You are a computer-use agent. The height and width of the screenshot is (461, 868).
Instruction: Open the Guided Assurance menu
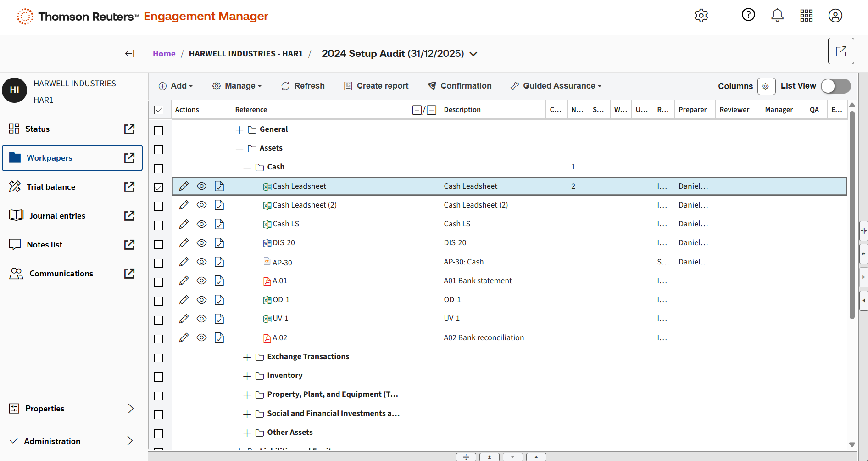click(556, 86)
